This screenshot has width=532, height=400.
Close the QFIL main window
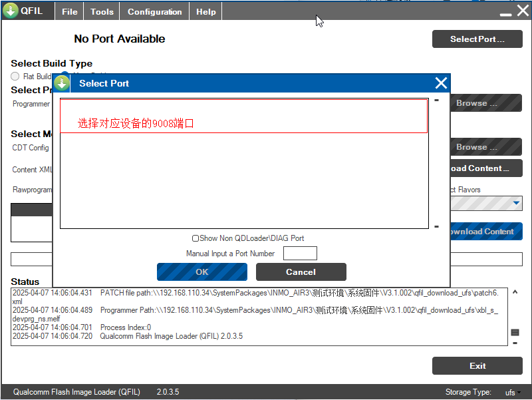523,11
